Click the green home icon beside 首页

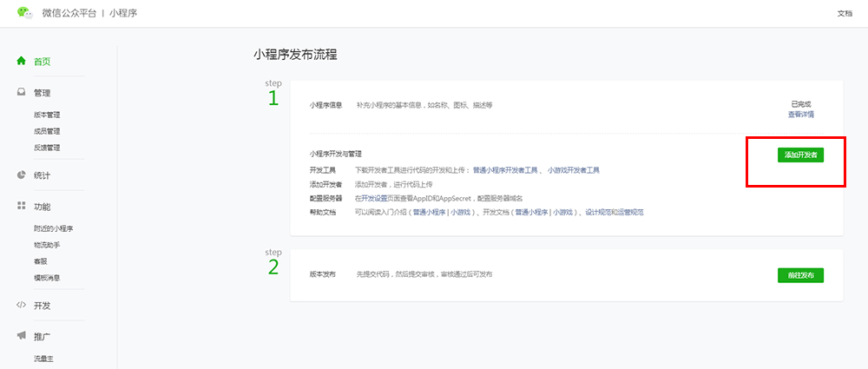[x=22, y=61]
